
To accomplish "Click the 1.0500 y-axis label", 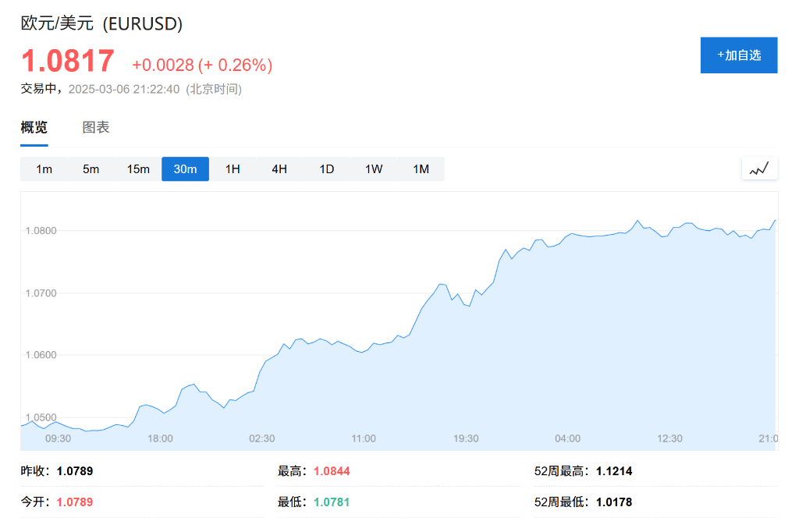I will click(x=41, y=418).
